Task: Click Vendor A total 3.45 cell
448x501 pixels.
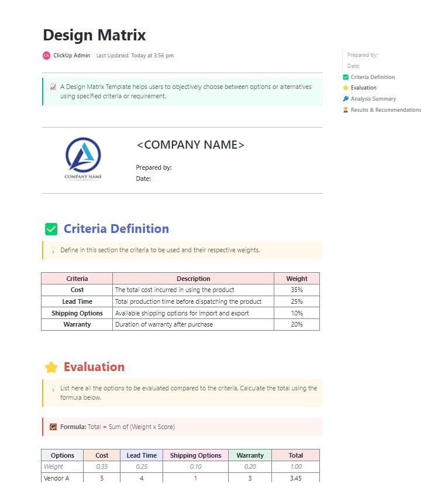Action: tap(296, 478)
